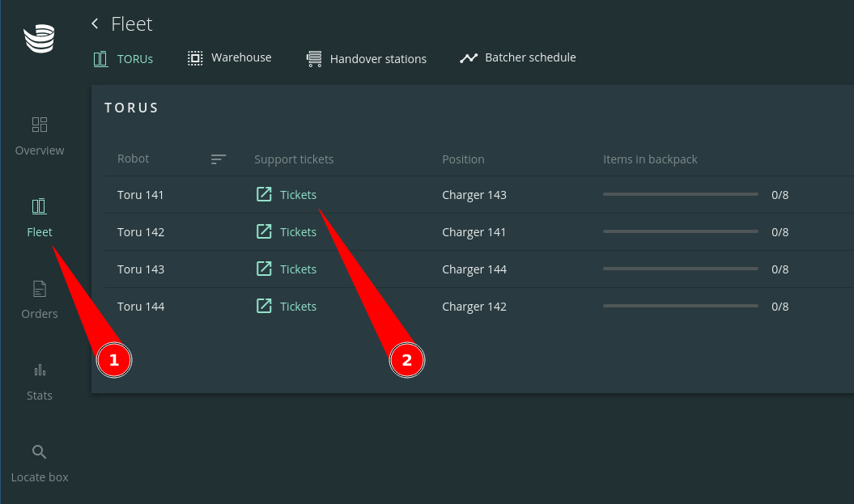The image size is (854, 504).
Task: Click the external link icon for Toru 143
Action: click(x=264, y=269)
